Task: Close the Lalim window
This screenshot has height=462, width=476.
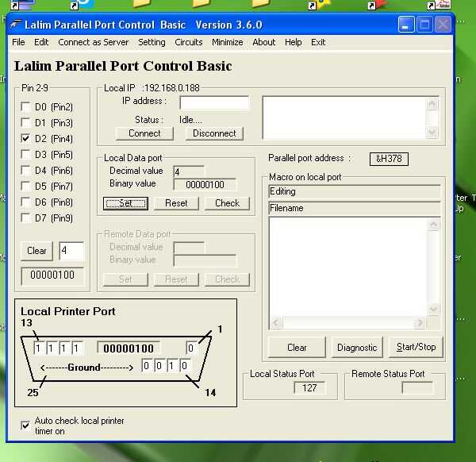Action: point(443,25)
